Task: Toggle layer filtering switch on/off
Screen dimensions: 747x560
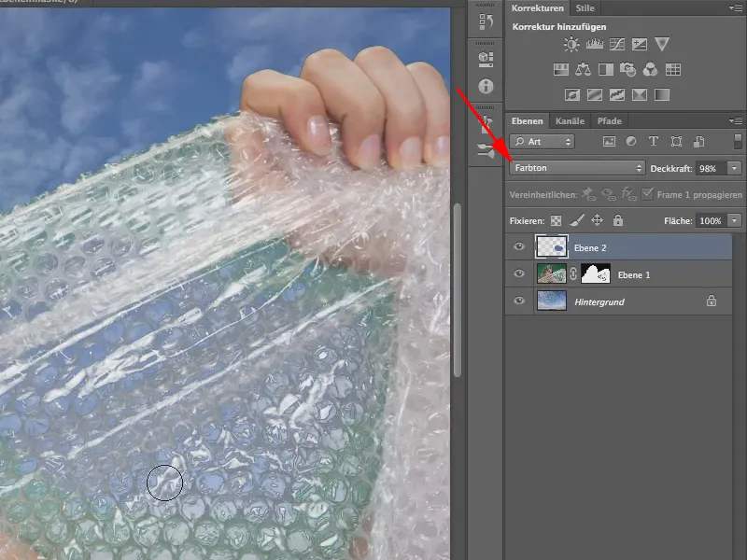Action: pyautogui.click(x=738, y=141)
